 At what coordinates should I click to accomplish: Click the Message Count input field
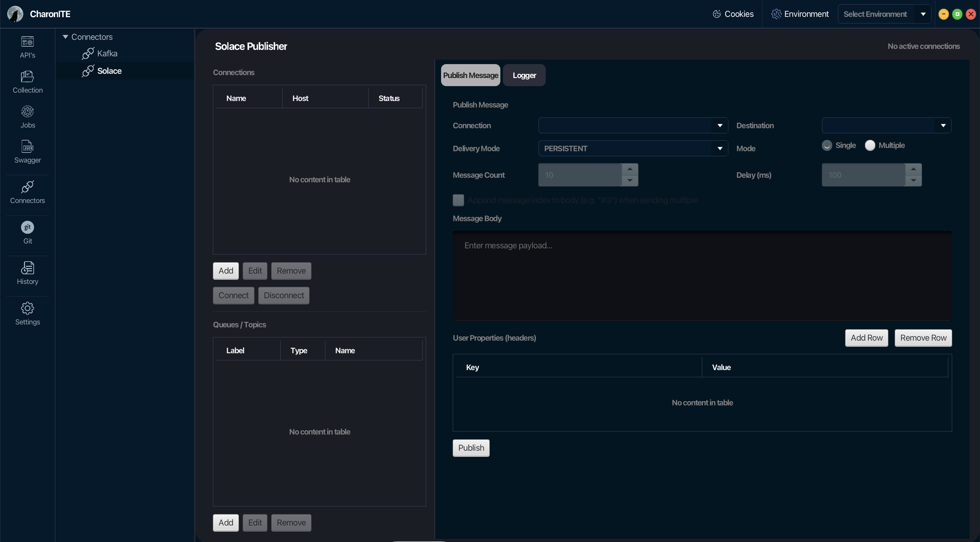[x=580, y=175]
